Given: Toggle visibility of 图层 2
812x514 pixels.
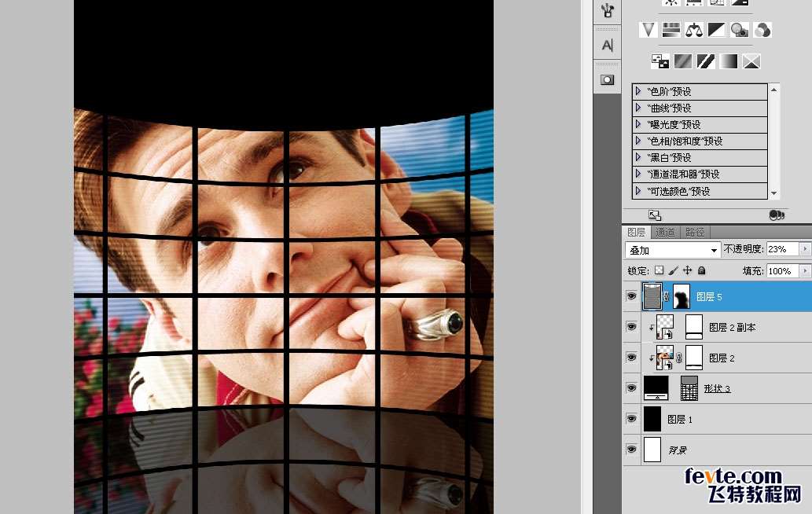Looking at the screenshot, I should 631,358.
